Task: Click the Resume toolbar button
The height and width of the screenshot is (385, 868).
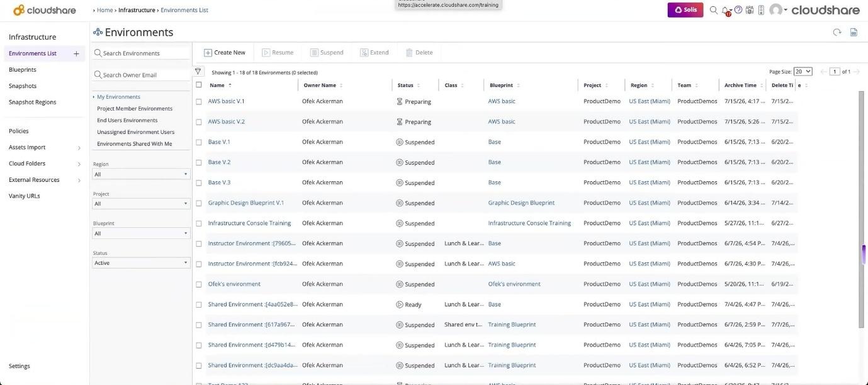Action: [x=278, y=53]
